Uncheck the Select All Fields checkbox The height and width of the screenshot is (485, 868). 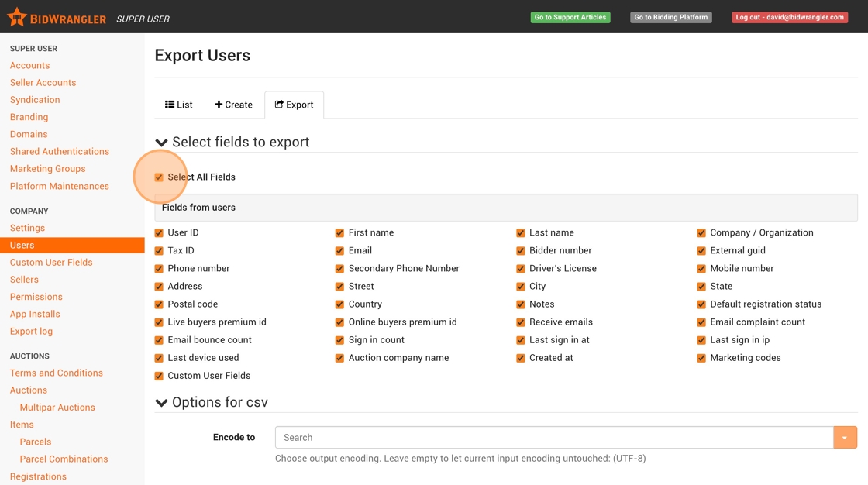pyautogui.click(x=159, y=177)
